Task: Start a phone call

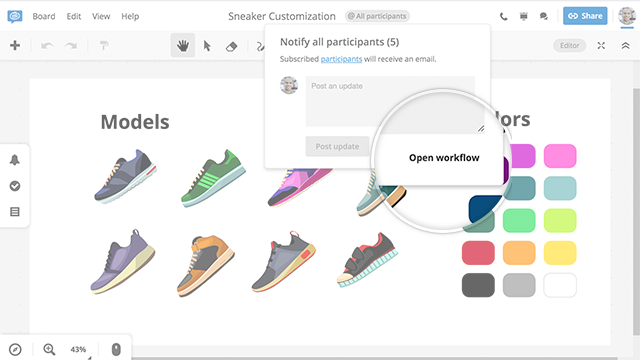Action: [504, 16]
